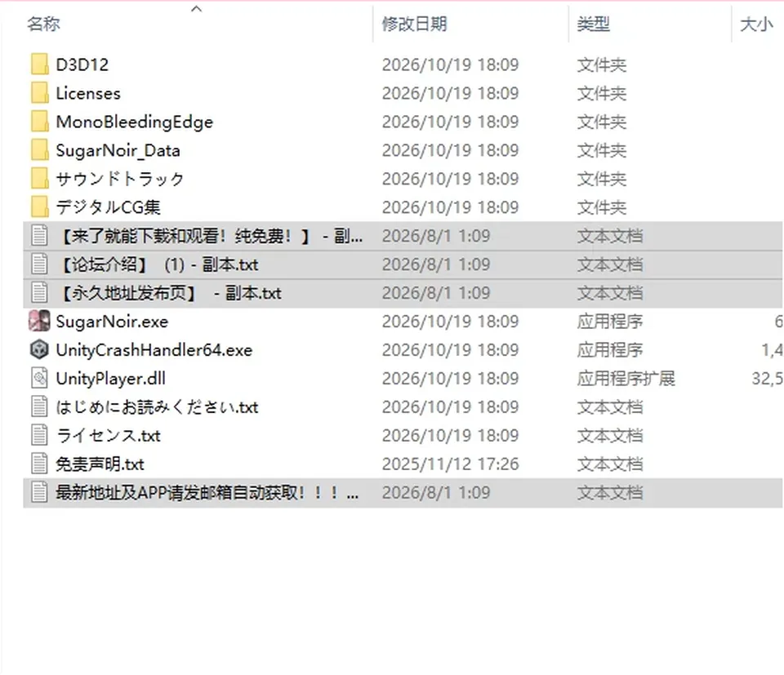This screenshot has width=784, height=675.
Task: Sort by 类型 column header
Action: (594, 24)
